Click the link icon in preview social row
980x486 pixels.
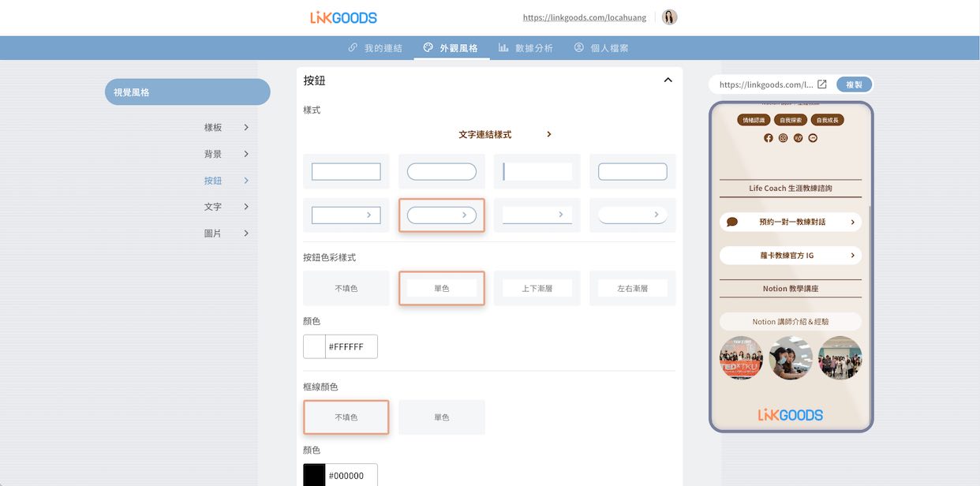click(x=798, y=138)
